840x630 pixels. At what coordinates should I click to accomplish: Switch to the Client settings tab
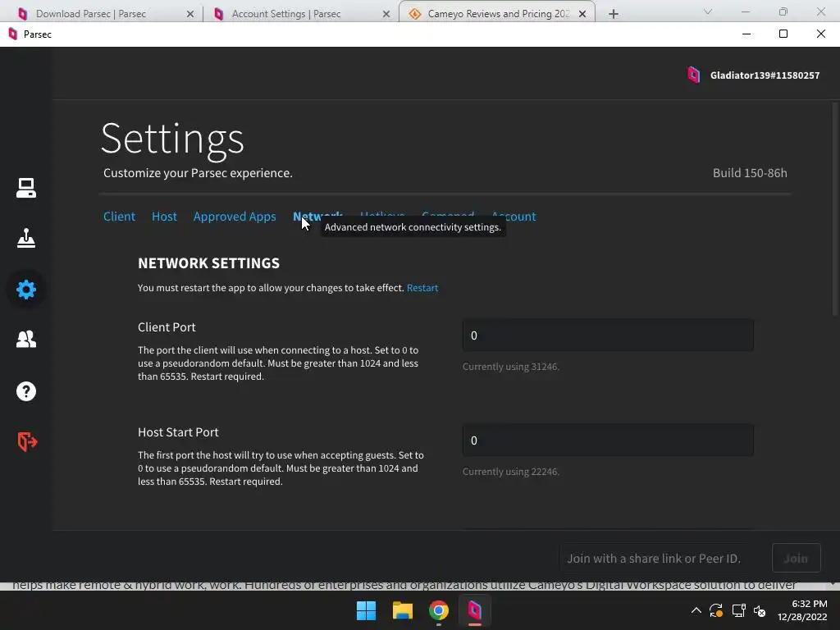pyautogui.click(x=119, y=217)
